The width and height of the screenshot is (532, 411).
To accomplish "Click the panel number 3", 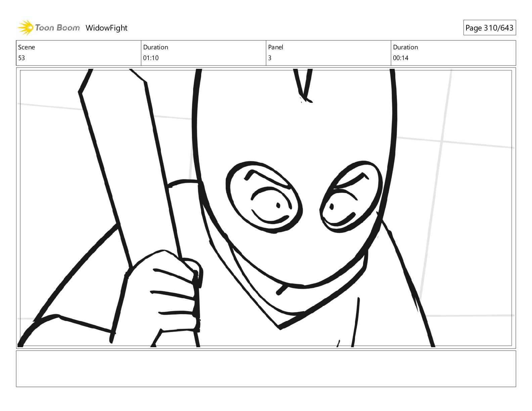I will (x=270, y=58).
